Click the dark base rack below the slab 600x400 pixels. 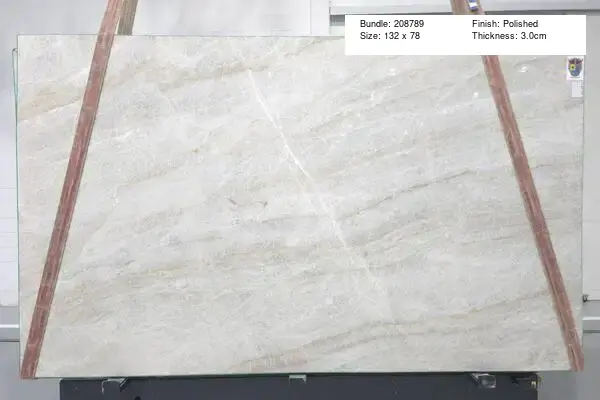[300, 390]
